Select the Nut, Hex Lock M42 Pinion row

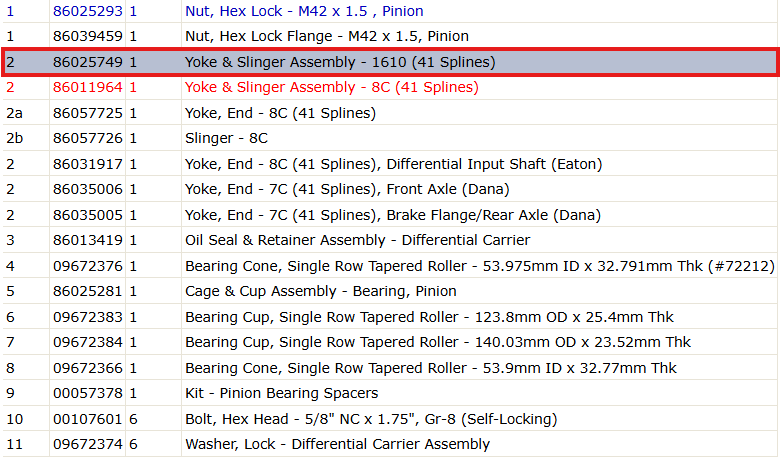pos(390,11)
